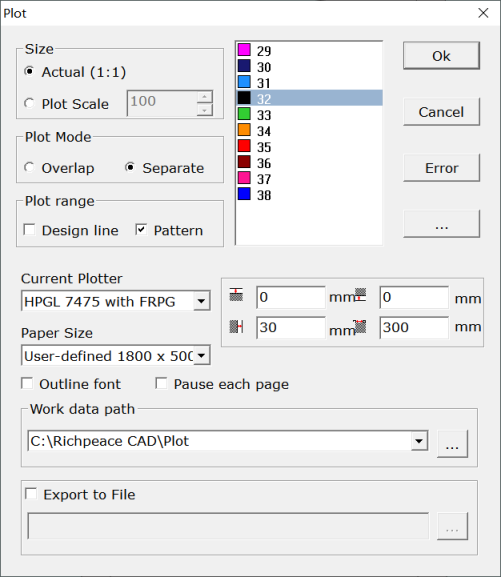Click the left margin icon

point(236,326)
